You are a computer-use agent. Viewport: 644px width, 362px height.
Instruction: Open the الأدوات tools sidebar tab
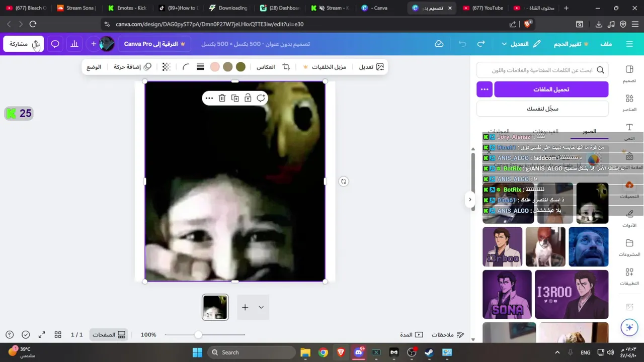click(629, 218)
